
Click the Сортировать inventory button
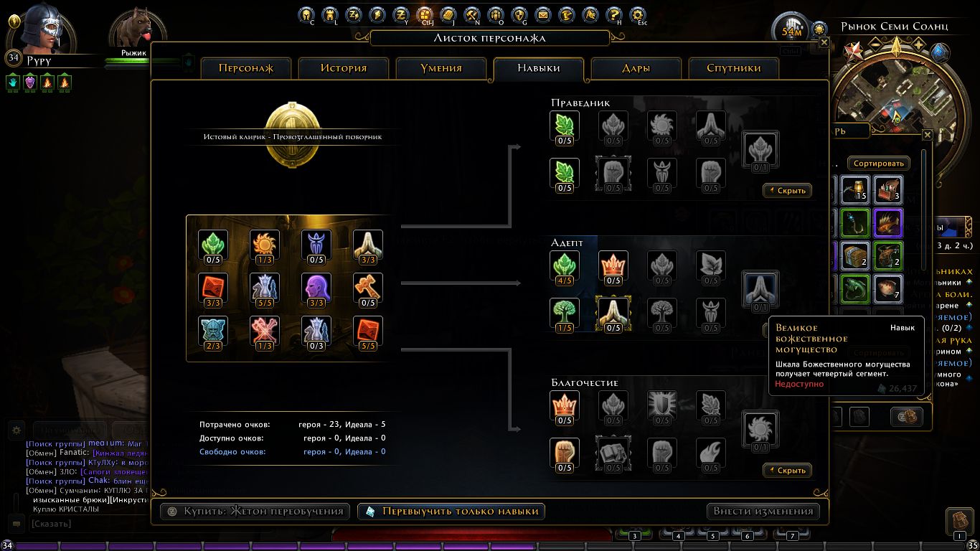coord(879,164)
